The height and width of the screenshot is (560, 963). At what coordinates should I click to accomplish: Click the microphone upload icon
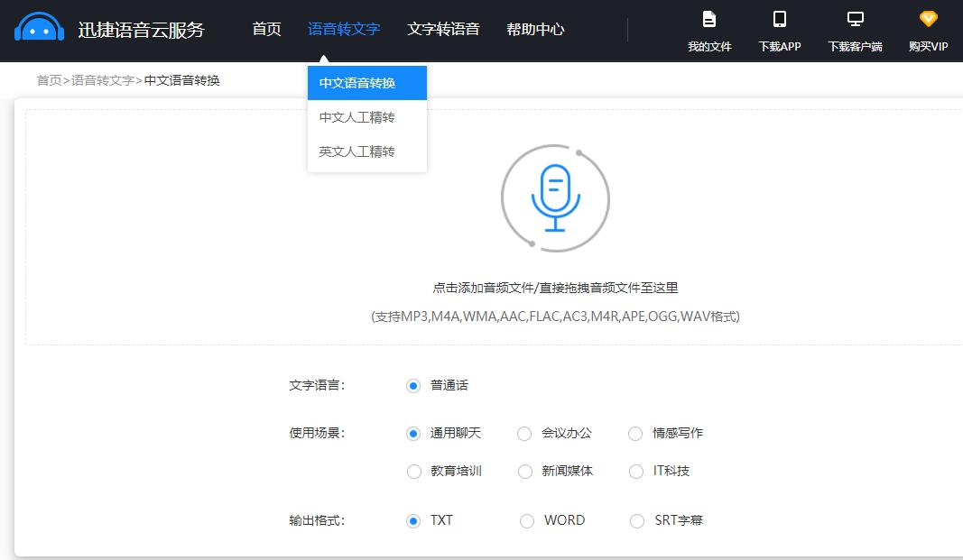point(555,198)
